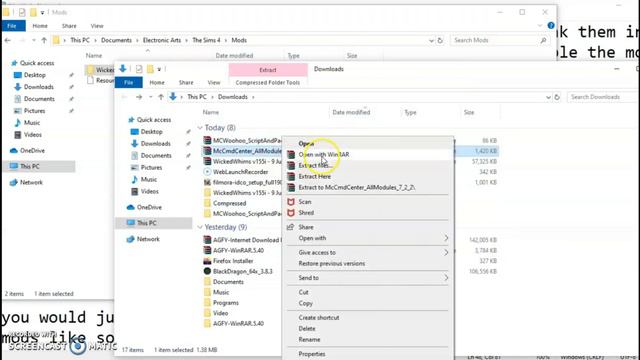Open quick access toolbar dropdown in Downloads
The height and width of the screenshot is (360, 640).
(x=159, y=69)
